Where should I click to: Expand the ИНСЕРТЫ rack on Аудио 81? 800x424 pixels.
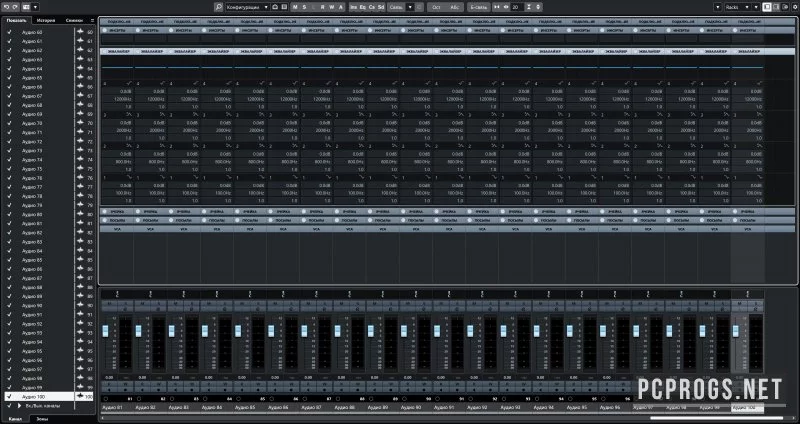(117, 30)
